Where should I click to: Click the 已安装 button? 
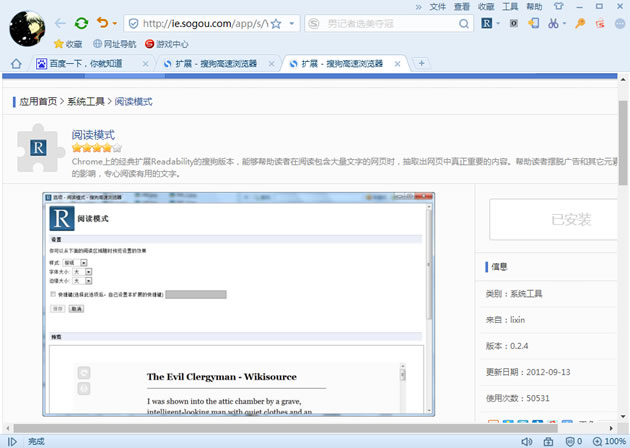click(x=554, y=220)
